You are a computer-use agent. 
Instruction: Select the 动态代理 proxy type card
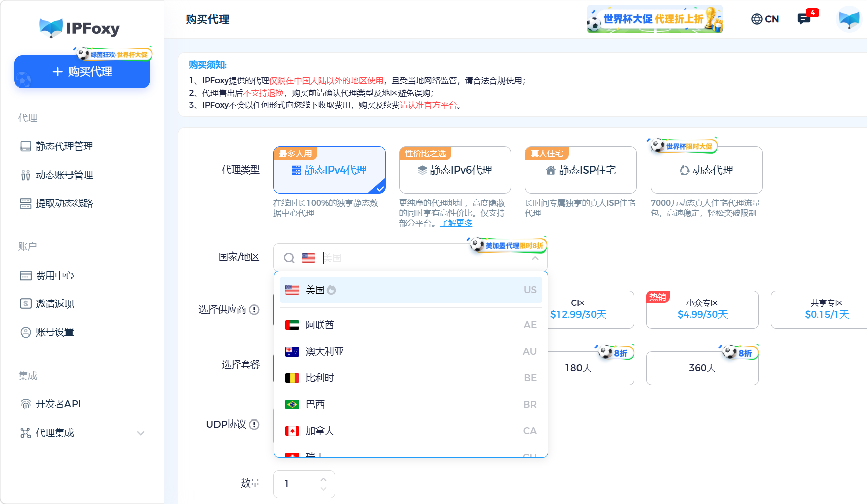tap(706, 170)
